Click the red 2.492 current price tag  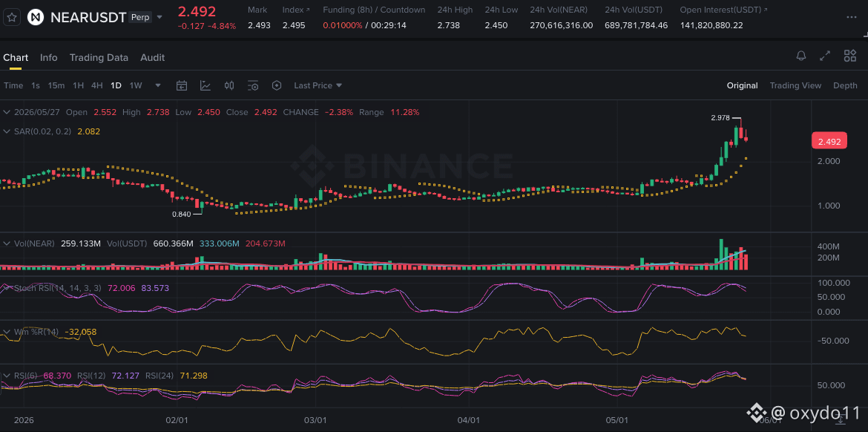pyautogui.click(x=829, y=141)
